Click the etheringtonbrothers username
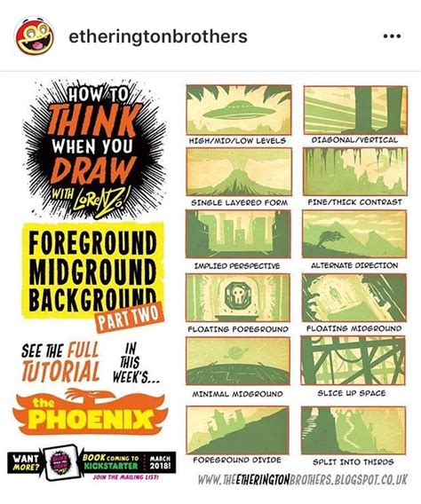 [x=158, y=36]
